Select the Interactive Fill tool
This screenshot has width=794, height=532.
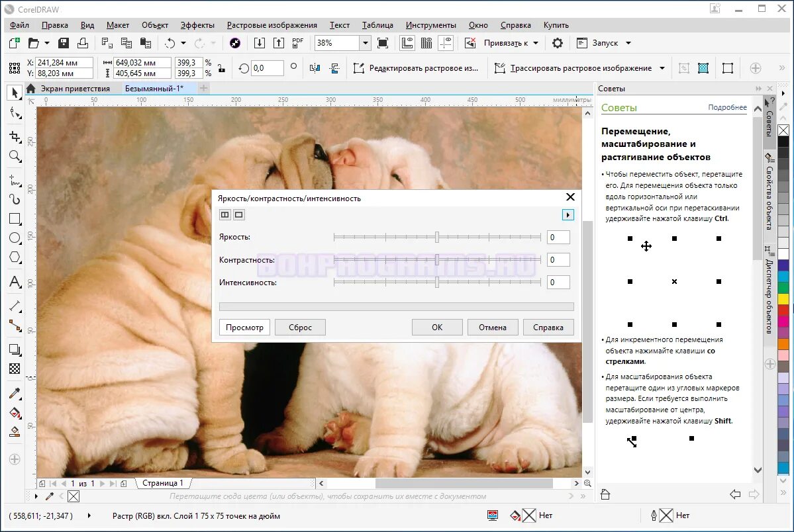[15, 412]
